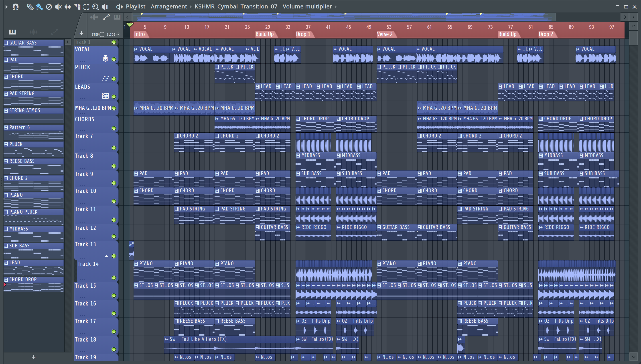Click the Track 10 name label
641x364 pixels.
tap(85, 191)
